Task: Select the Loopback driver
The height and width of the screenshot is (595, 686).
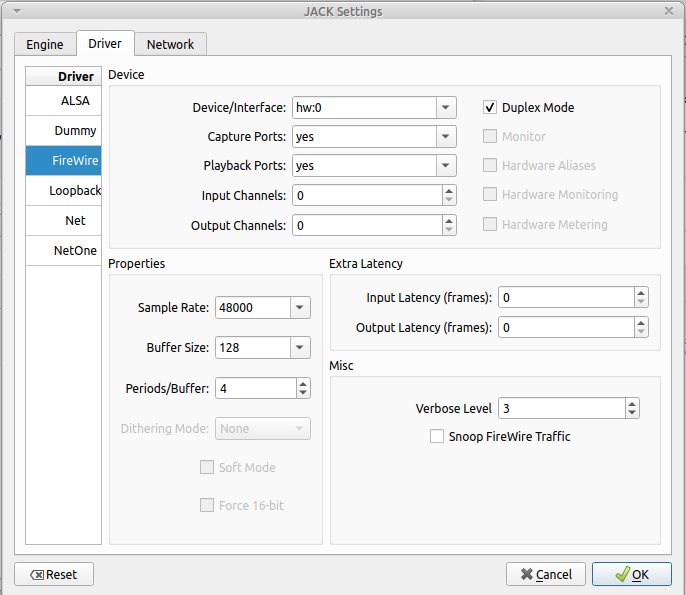Action: tap(64, 191)
